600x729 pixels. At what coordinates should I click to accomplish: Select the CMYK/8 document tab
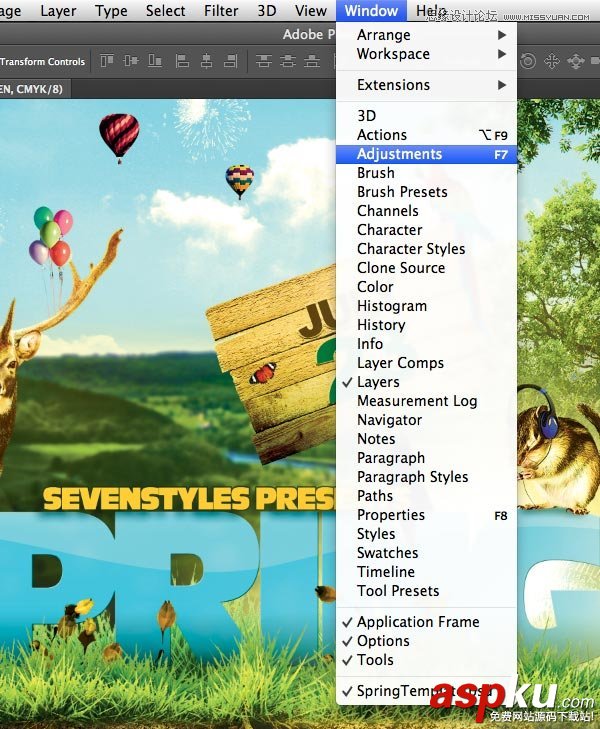tap(35, 89)
